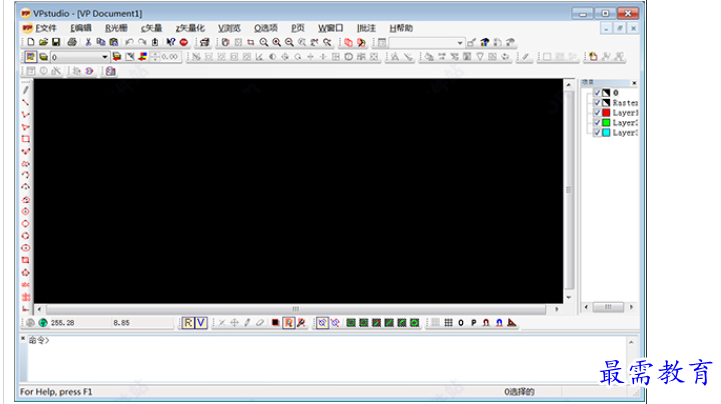Open the empty combo box in top toolbar
This screenshot has height=404, width=721.
427,43
